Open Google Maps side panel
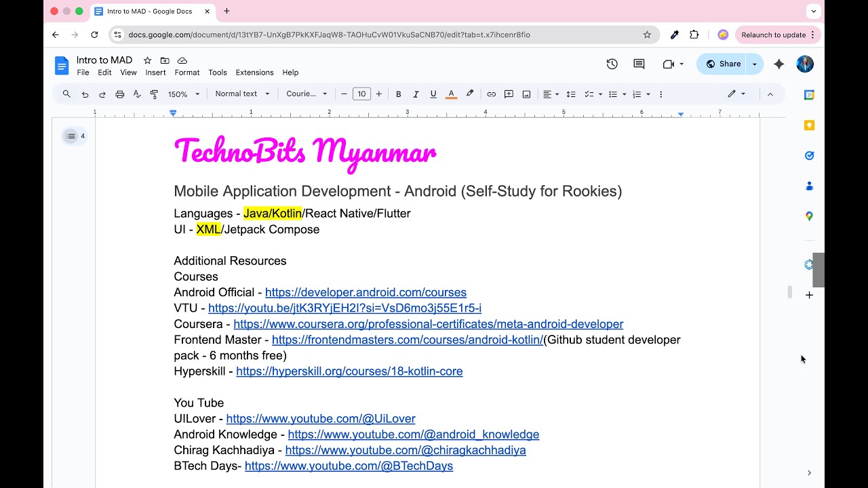 [809, 216]
